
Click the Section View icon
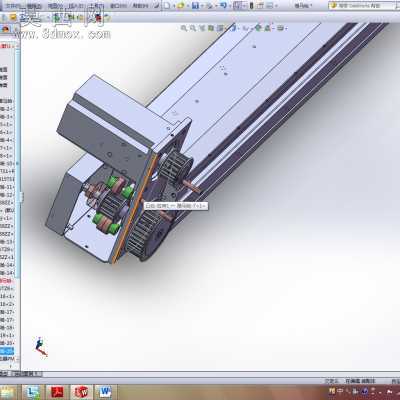[211, 28]
